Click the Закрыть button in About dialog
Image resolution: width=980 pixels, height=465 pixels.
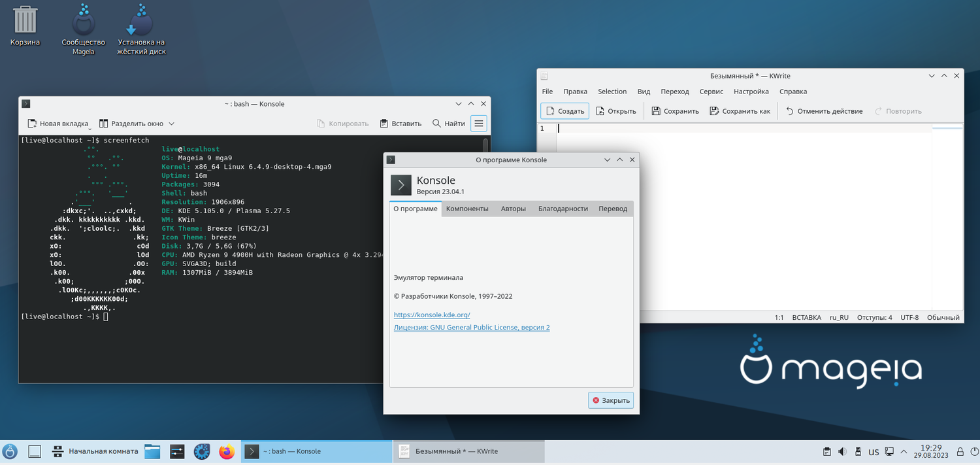611,400
